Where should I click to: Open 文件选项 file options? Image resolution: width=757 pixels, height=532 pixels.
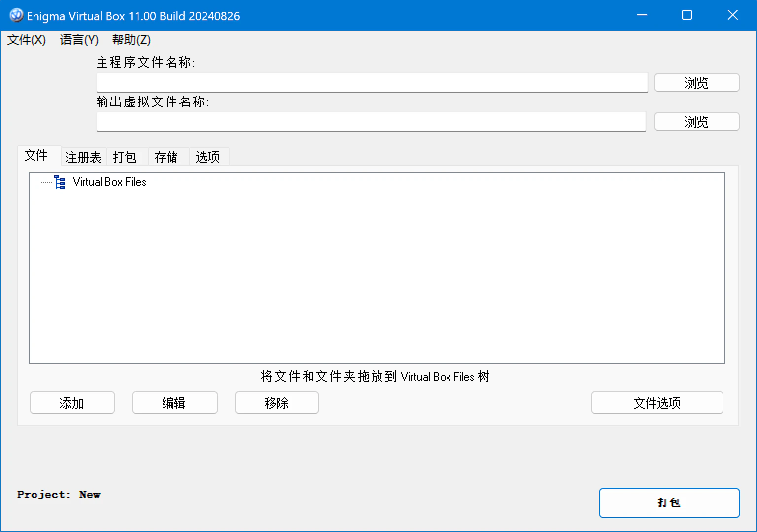pos(657,402)
